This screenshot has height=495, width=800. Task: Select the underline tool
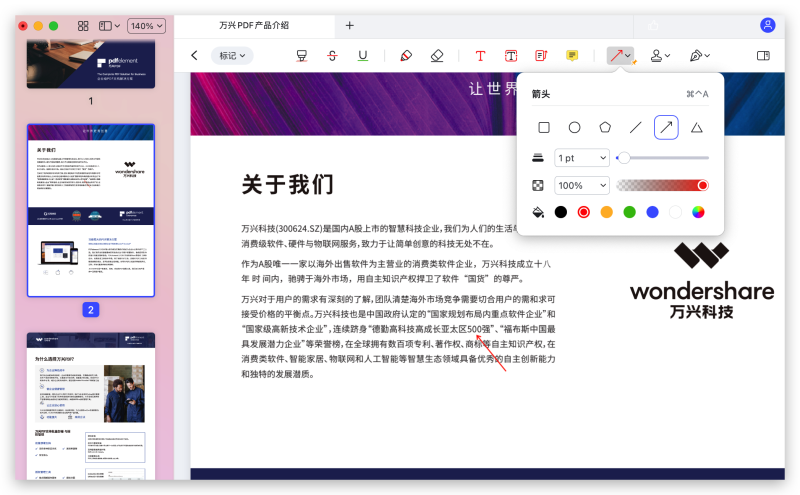point(363,56)
